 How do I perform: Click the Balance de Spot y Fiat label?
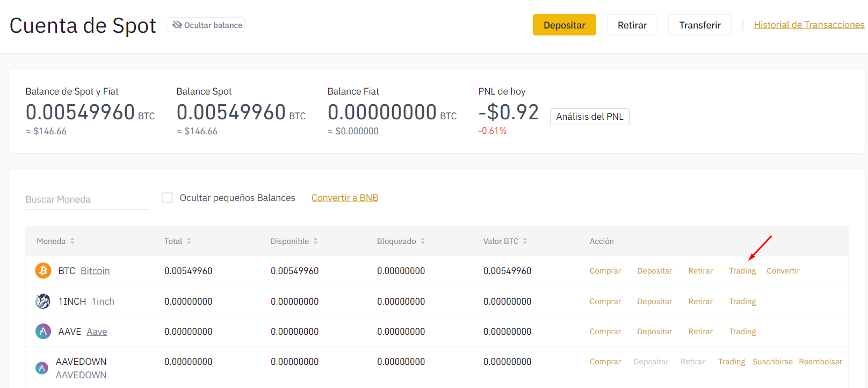72,91
